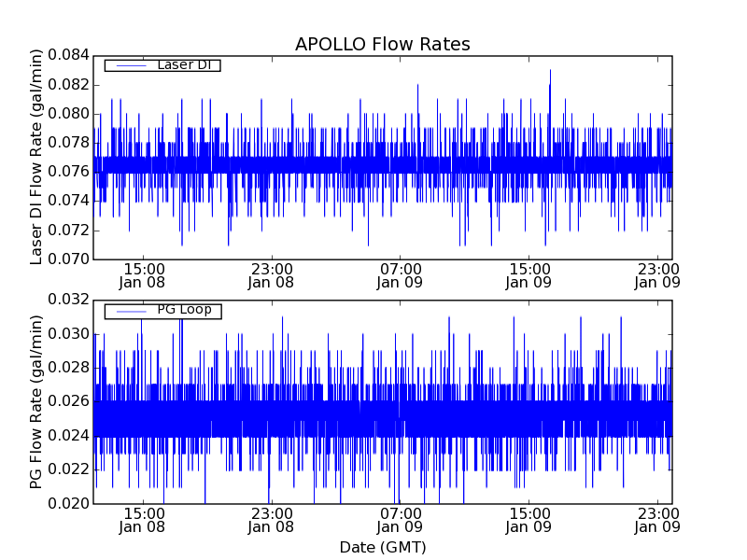Screen dimensions: 747x560
Task: Click bottom plot's '15:00 Jan 09' tick label
Action: click(529, 521)
